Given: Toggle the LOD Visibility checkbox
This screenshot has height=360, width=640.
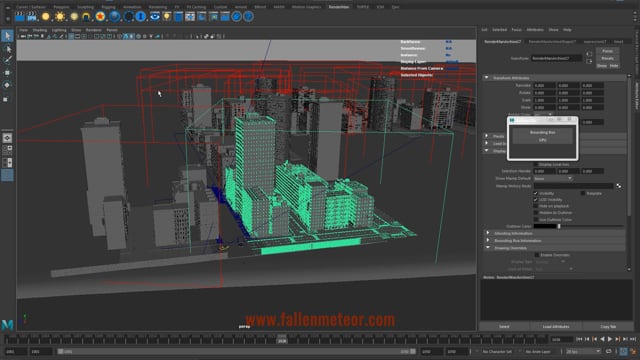Looking at the screenshot, I should tap(536, 200).
